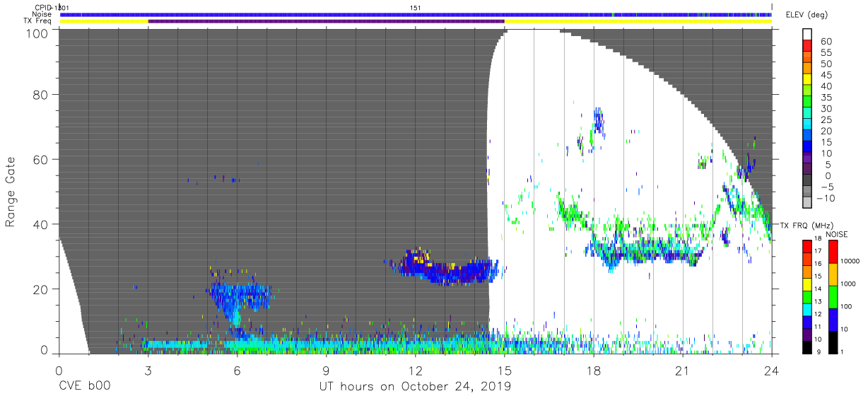Click the '3' tick on the UT hours axis
868x401 pixels.
(148, 371)
